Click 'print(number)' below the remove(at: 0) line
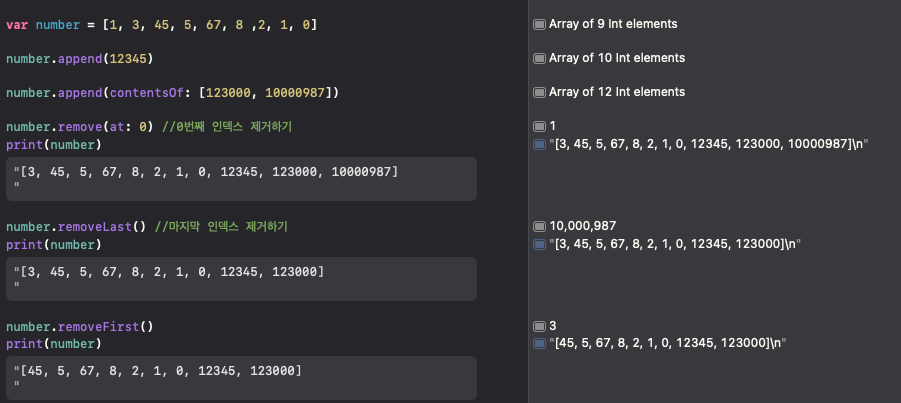This screenshot has height=403, width=901. 54,145
